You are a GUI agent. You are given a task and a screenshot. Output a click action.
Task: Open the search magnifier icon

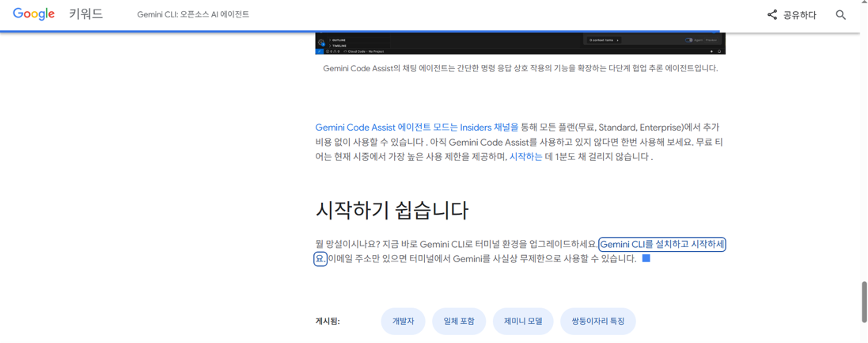840,15
